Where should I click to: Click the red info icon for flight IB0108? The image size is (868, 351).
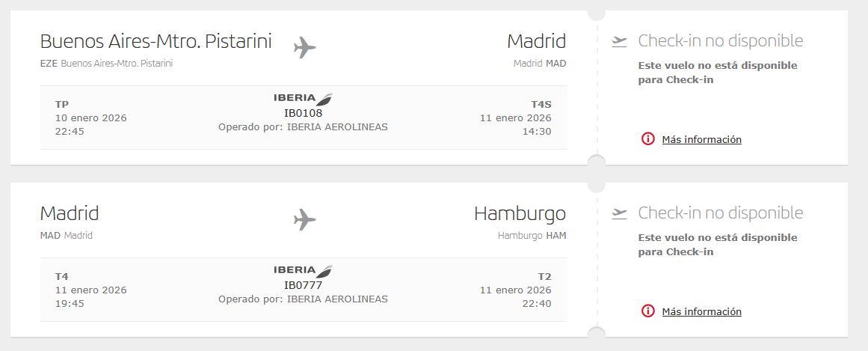(x=648, y=139)
